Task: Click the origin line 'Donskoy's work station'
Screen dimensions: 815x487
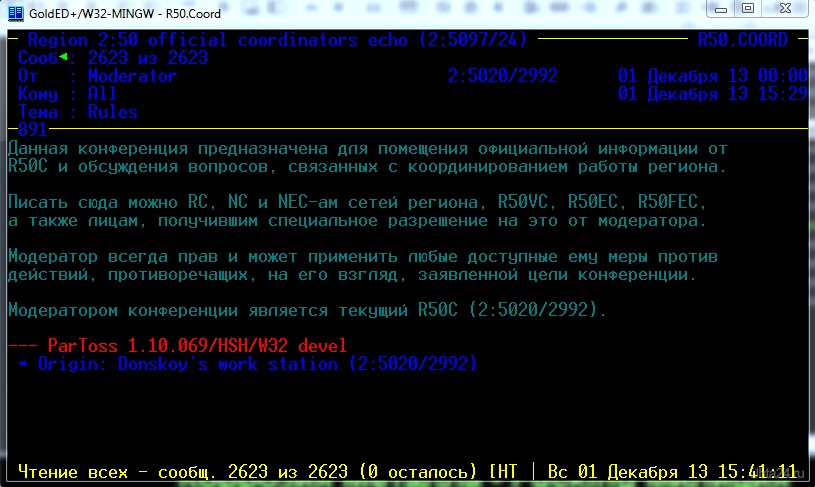Action: tap(247, 364)
